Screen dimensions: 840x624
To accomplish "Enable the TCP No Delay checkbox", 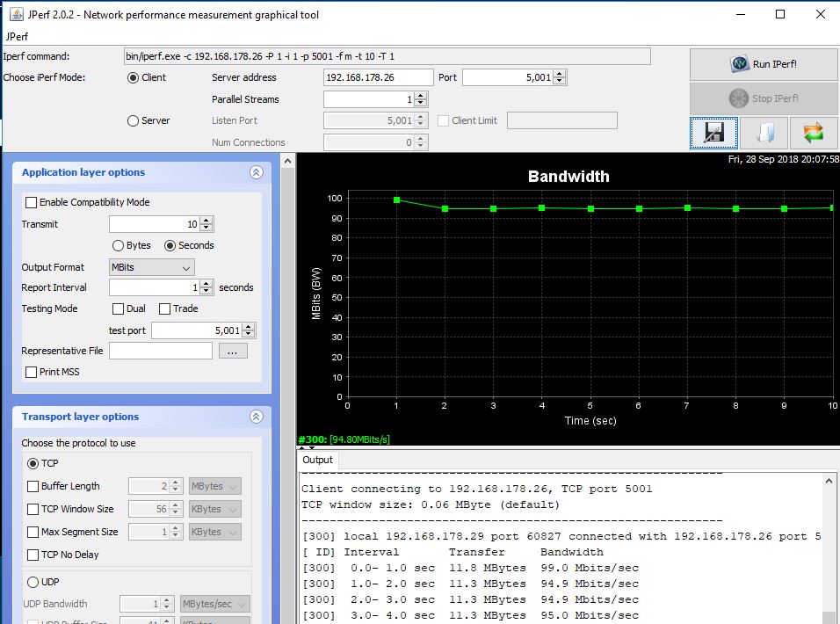I will pos(33,555).
